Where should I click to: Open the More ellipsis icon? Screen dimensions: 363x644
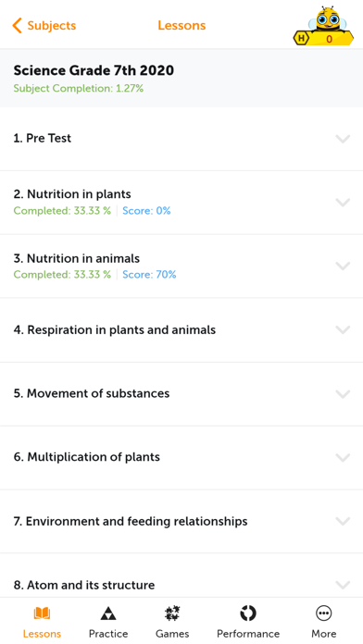point(323,613)
